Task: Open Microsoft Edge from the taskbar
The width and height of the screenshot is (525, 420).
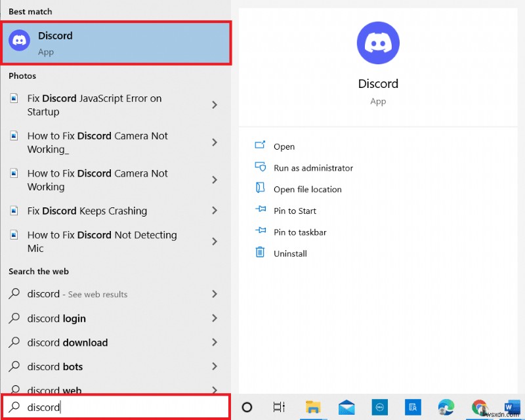Action: point(445,407)
